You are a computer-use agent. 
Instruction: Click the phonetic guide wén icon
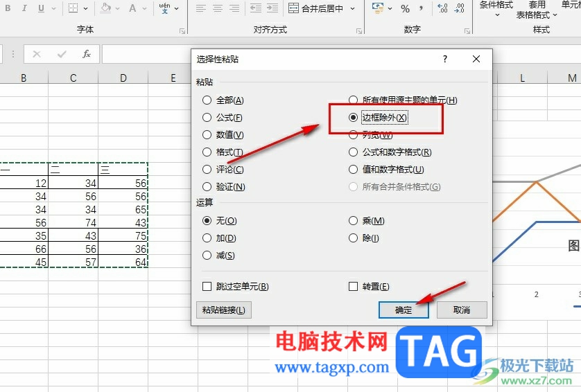(164, 8)
